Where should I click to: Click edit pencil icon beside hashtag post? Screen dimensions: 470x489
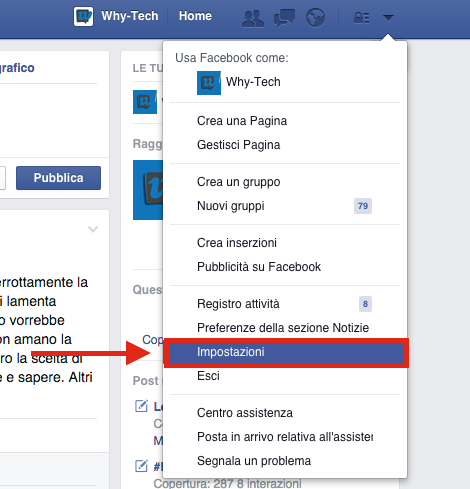pos(141,466)
